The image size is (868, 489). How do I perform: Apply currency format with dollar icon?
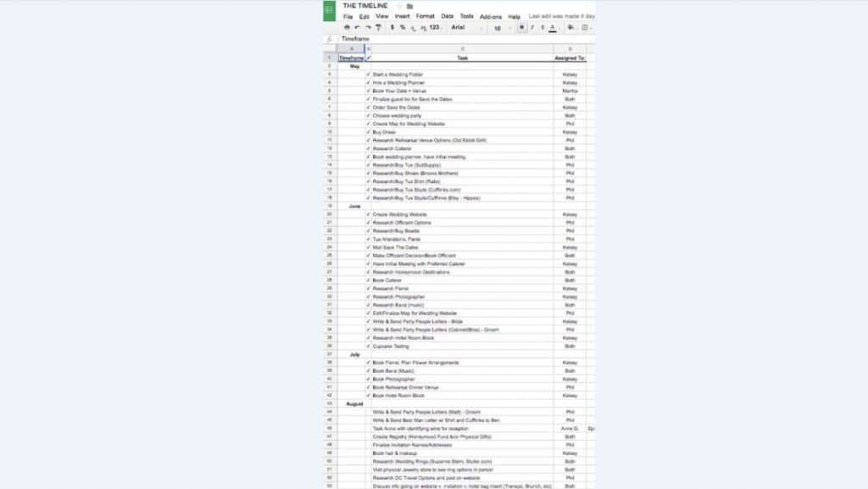point(392,27)
